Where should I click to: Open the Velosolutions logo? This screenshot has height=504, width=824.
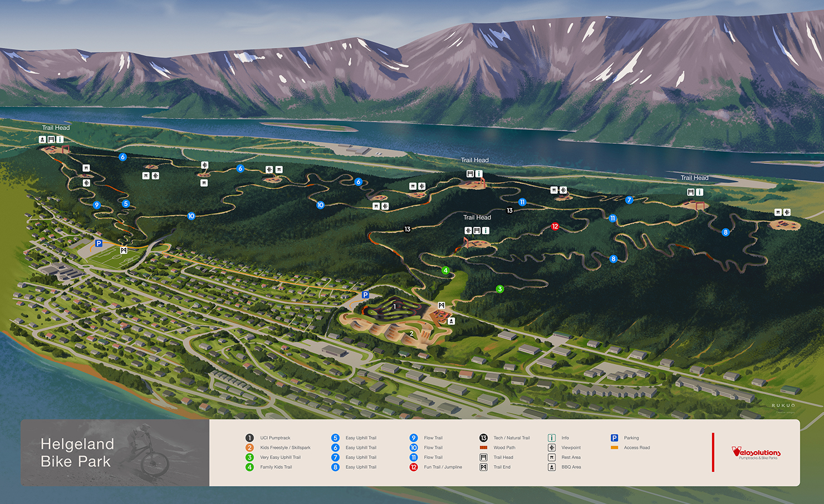[x=756, y=453]
